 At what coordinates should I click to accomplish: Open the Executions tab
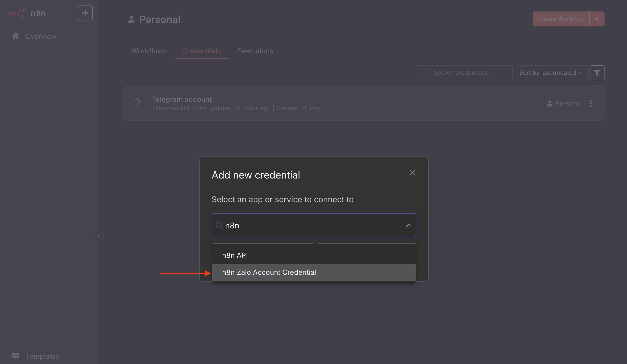pyautogui.click(x=255, y=51)
